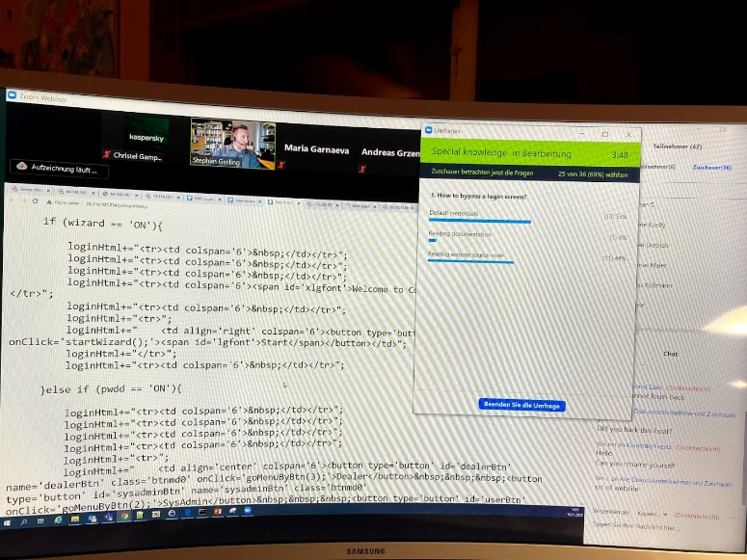Click the muted microphone icon beside Christel Gamp

point(106,154)
